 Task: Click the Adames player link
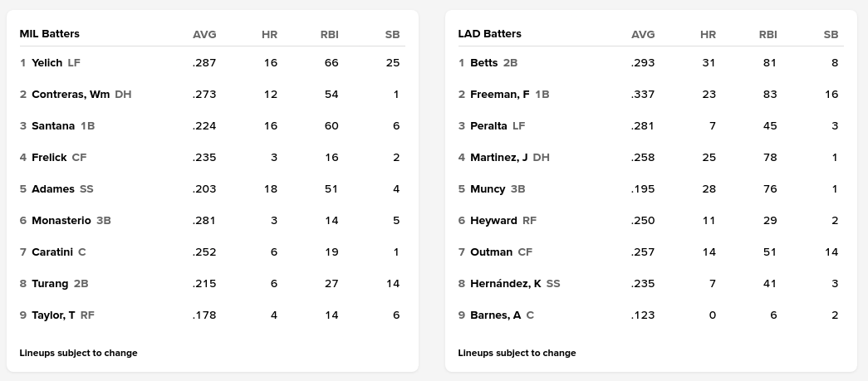[x=53, y=188]
